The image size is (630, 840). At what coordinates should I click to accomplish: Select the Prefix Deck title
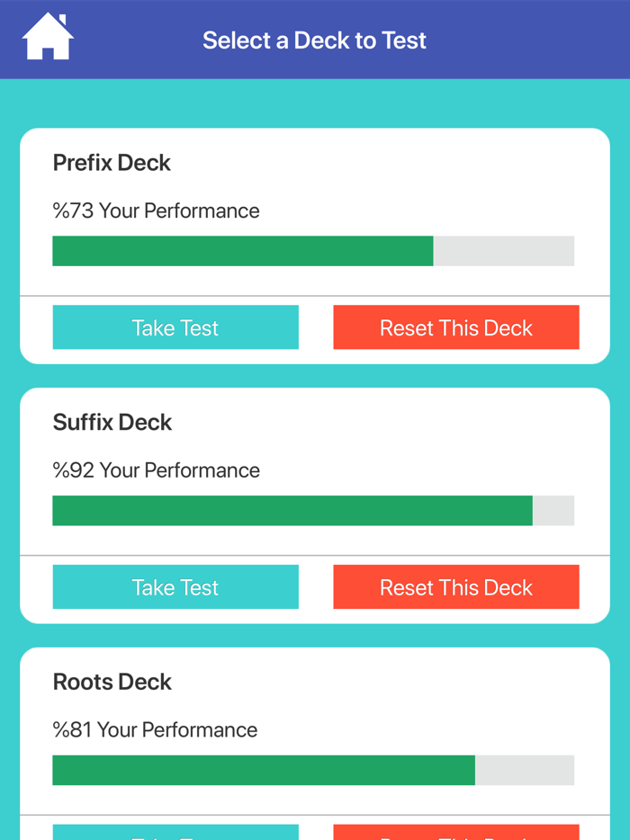112,163
